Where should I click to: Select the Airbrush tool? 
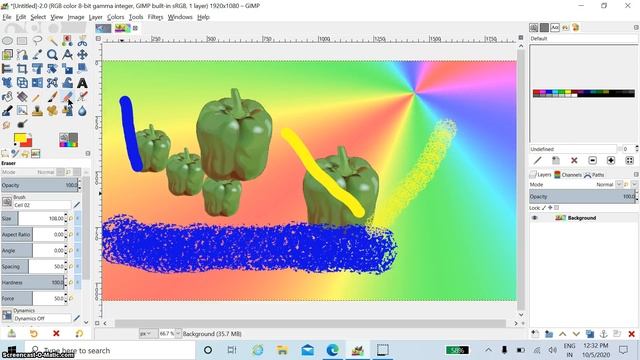[x=82, y=97]
